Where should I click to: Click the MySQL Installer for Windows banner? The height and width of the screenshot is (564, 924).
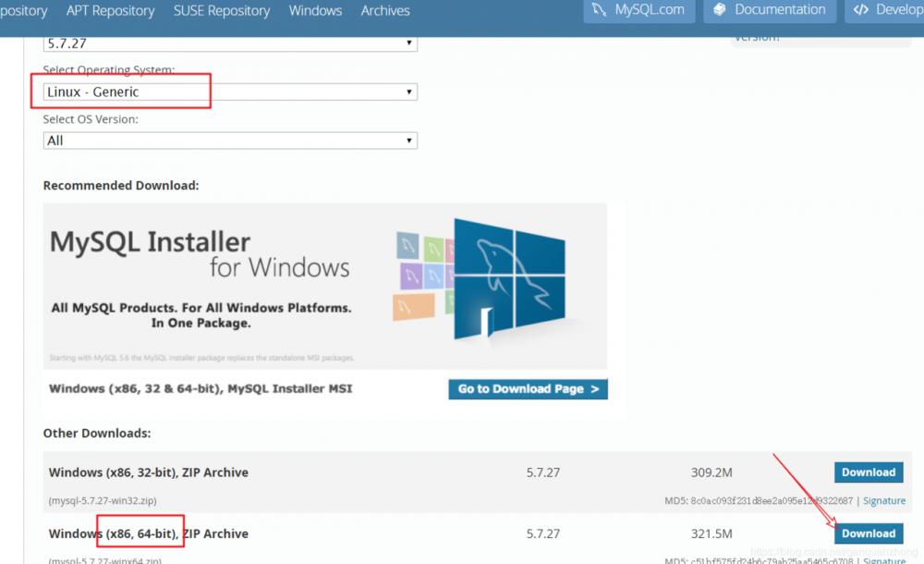(324, 286)
